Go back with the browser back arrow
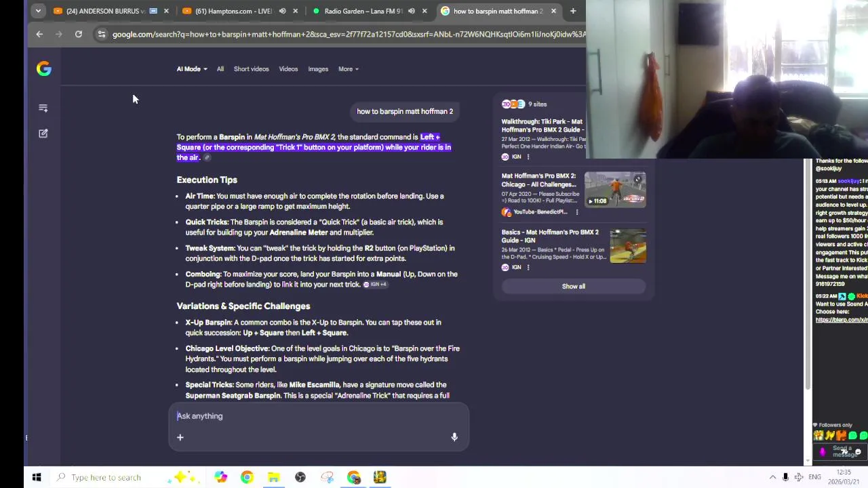 coord(39,34)
